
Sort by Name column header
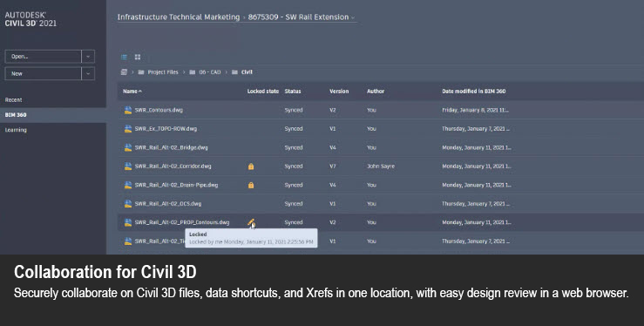[132, 92]
